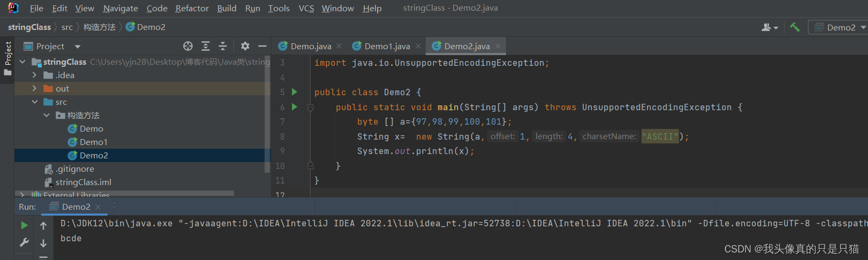Viewport: 868px width, 260px height.
Task: Click Select Opened File target icon
Action: coord(188,46)
